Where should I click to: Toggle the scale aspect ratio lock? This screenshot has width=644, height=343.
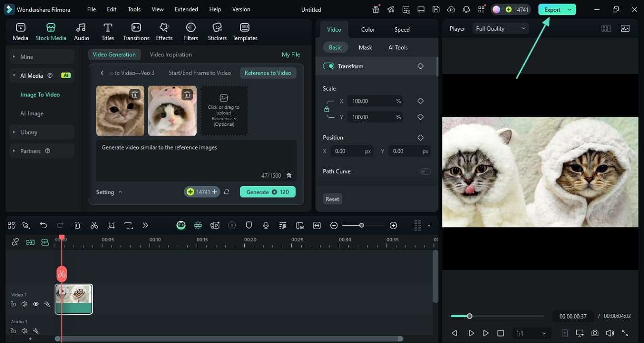pyautogui.click(x=326, y=109)
